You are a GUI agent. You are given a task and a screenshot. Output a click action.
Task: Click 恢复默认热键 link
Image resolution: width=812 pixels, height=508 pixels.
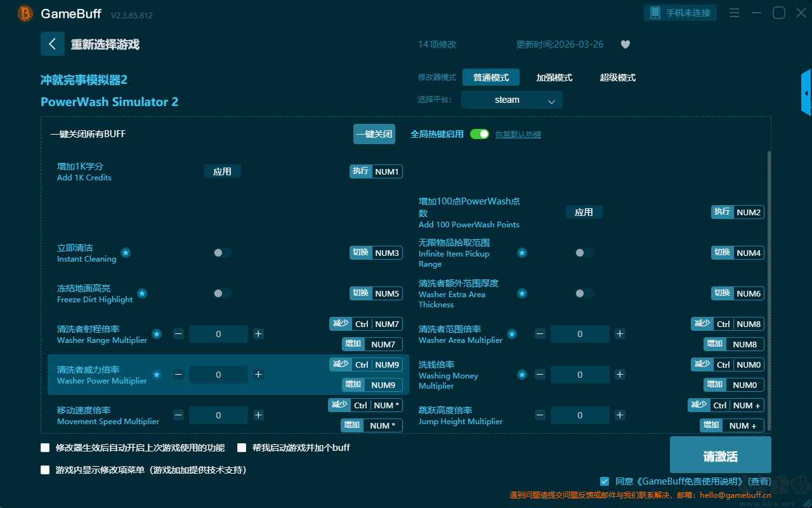point(518,135)
